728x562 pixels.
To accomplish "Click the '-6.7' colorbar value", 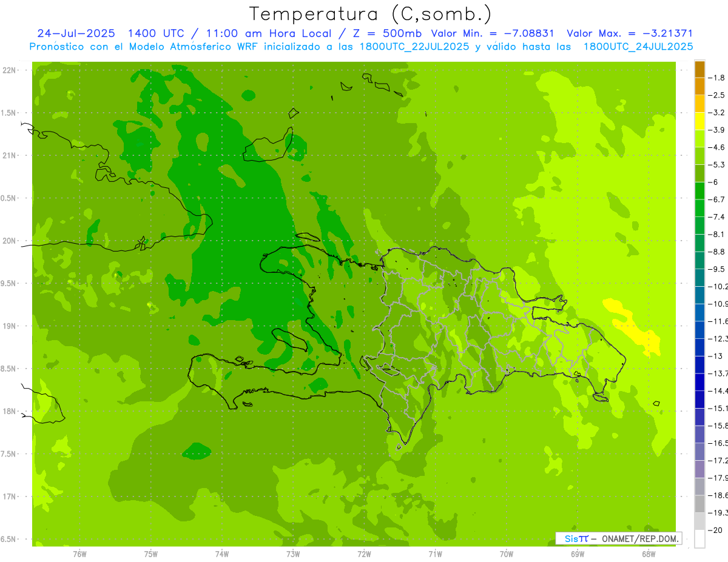I will (x=718, y=199).
